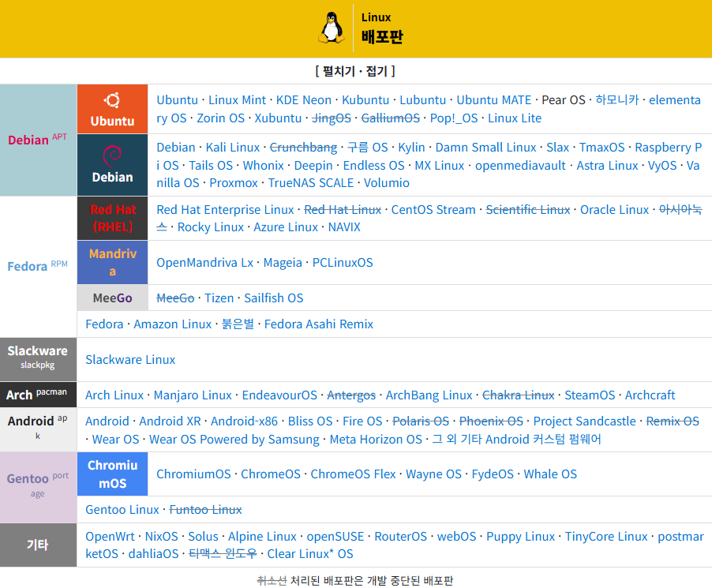
Task: Open the Whonix link
Action: [x=264, y=165]
